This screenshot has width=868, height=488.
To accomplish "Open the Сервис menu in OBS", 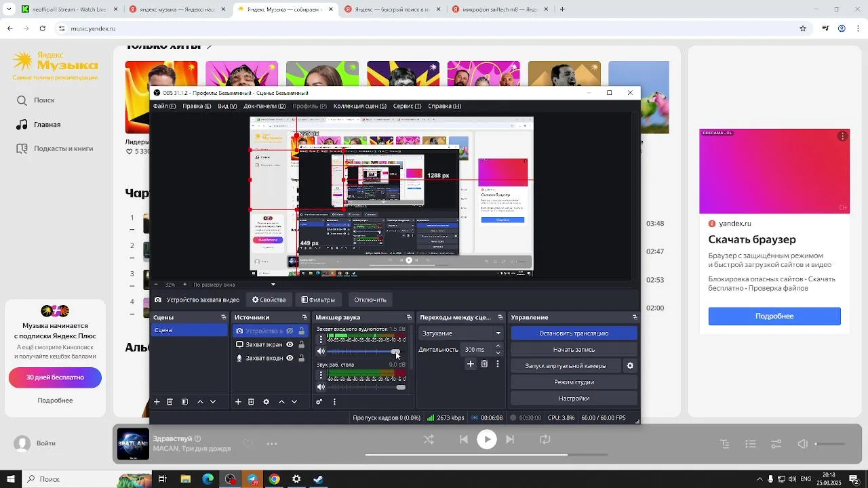I will [407, 106].
